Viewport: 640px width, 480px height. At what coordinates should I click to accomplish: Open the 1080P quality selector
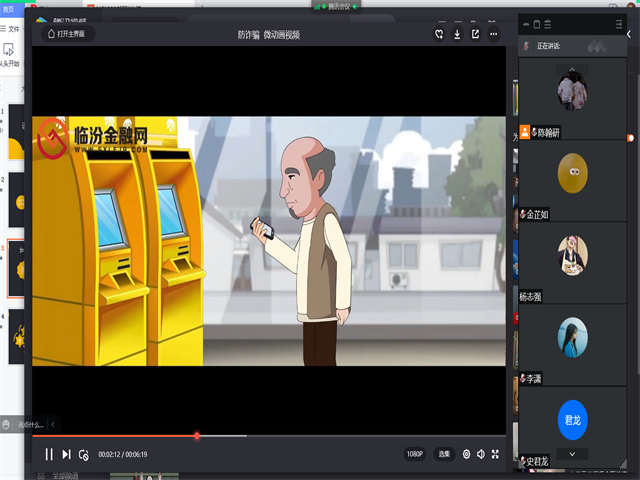click(x=415, y=454)
